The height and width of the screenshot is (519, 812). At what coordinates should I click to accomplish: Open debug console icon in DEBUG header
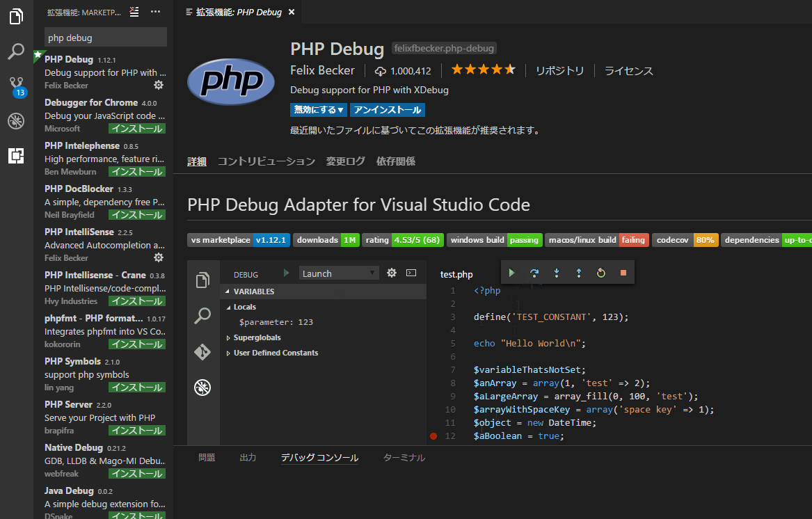pyautogui.click(x=411, y=273)
